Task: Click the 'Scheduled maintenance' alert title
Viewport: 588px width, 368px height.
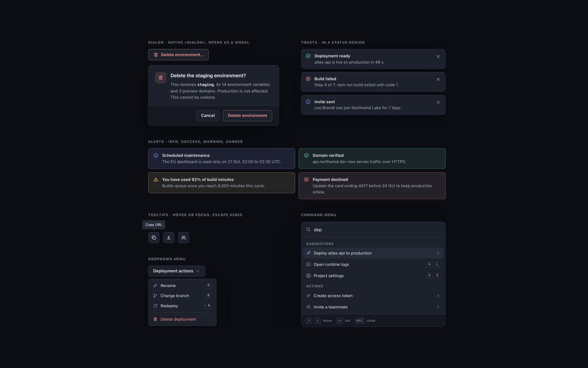Action: click(x=186, y=156)
